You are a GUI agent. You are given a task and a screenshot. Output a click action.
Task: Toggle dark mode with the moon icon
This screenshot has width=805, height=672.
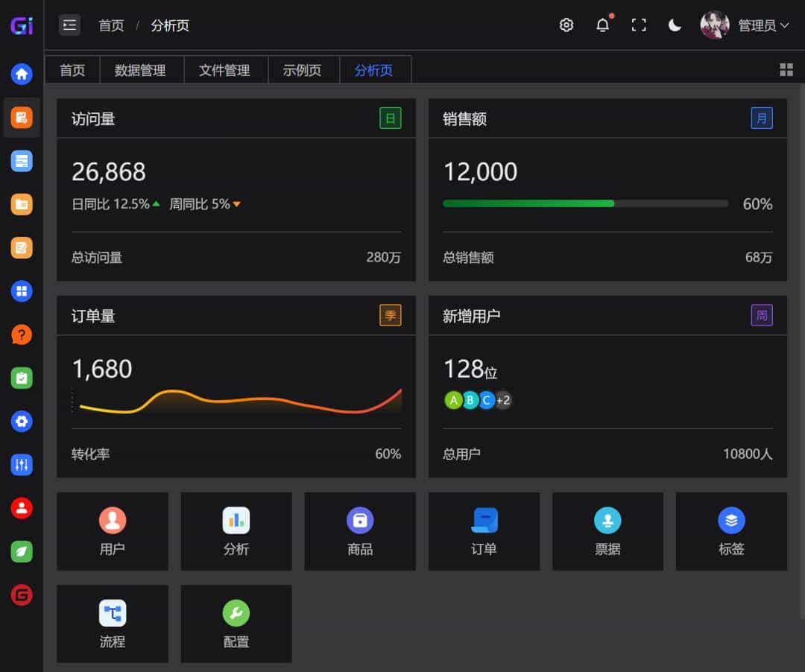point(675,25)
